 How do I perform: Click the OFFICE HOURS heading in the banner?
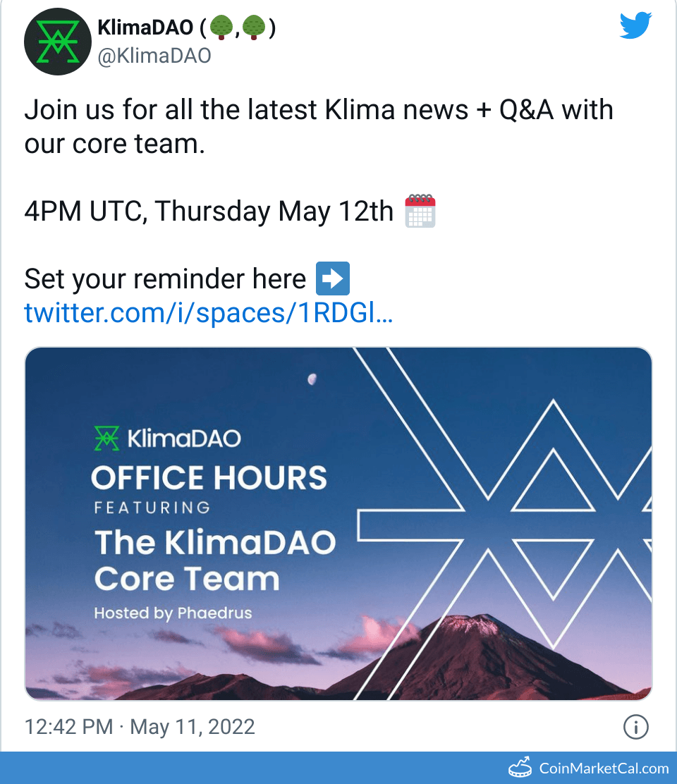[x=209, y=478]
